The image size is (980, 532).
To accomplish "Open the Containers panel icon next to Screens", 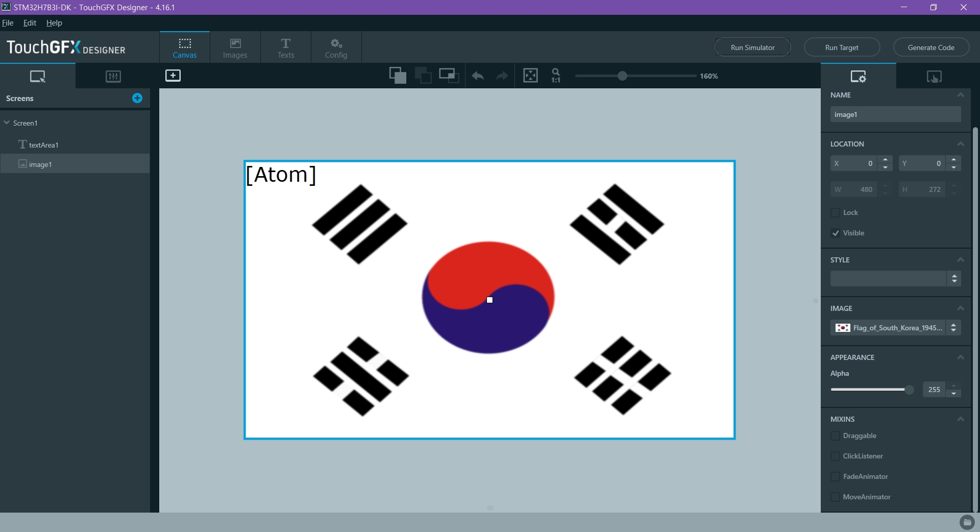I will point(113,77).
